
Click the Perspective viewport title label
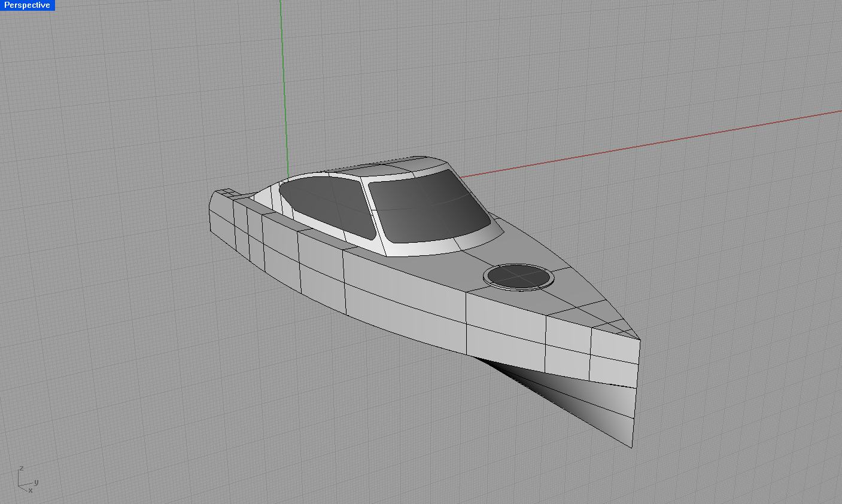point(27,5)
